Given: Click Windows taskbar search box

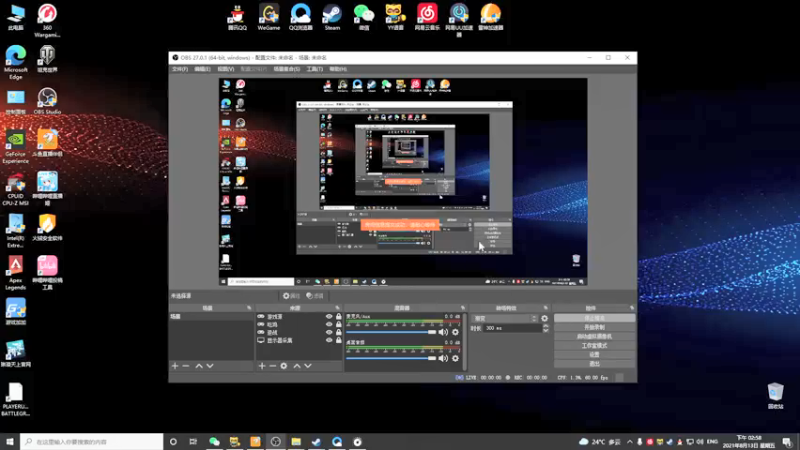Looking at the screenshot, I should pos(92,441).
